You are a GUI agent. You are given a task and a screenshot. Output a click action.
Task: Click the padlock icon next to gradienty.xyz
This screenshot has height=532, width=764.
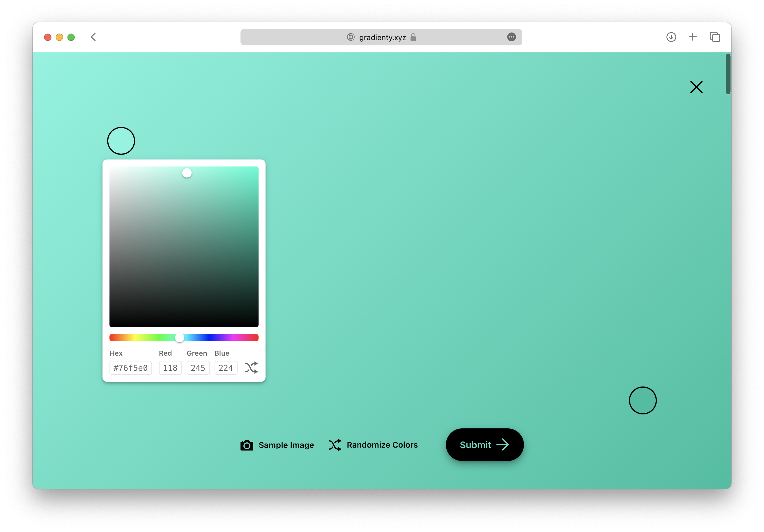pos(413,37)
